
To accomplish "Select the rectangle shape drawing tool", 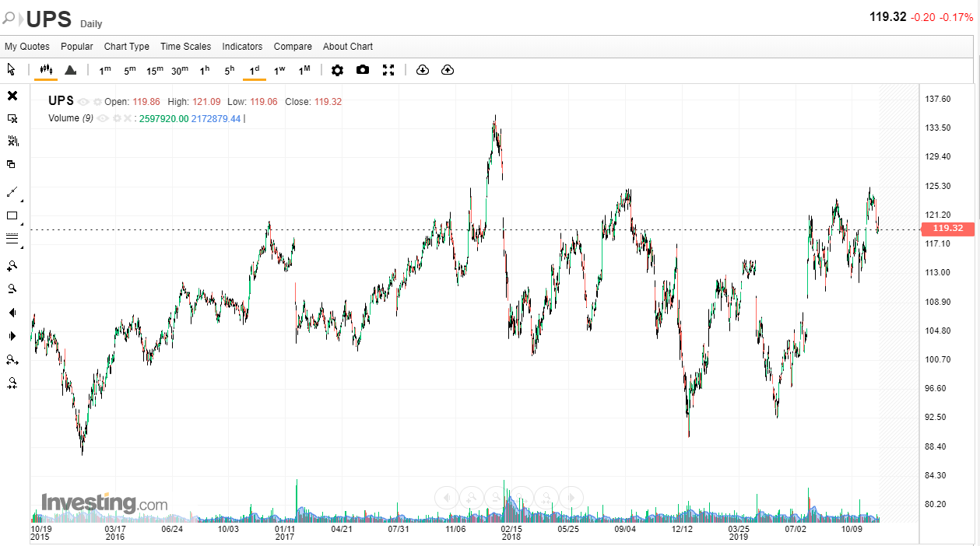I will 12,215.
